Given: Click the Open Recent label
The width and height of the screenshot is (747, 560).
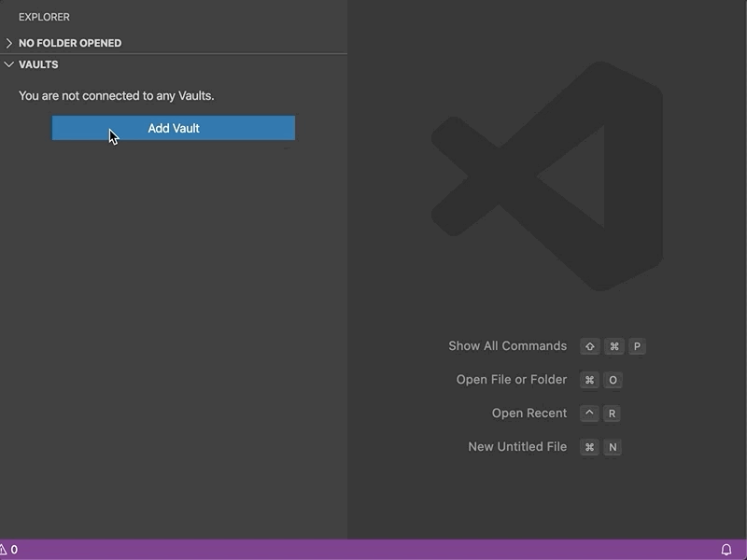Looking at the screenshot, I should [x=529, y=413].
